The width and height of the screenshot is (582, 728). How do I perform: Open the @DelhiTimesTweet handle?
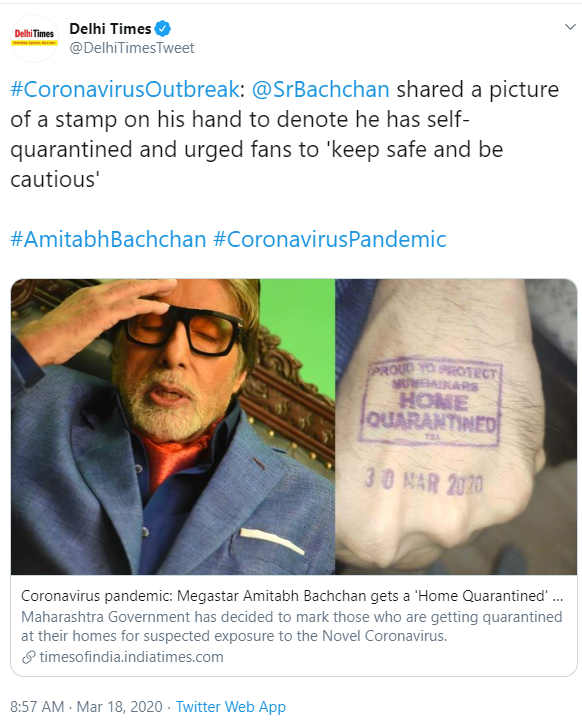132,48
